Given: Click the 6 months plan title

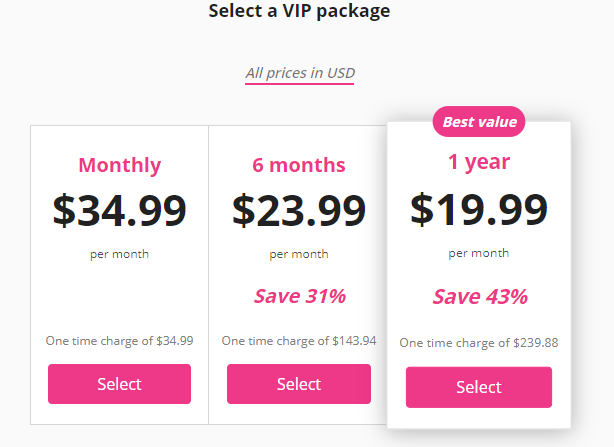Looking at the screenshot, I should pyautogui.click(x=299, y=165).
